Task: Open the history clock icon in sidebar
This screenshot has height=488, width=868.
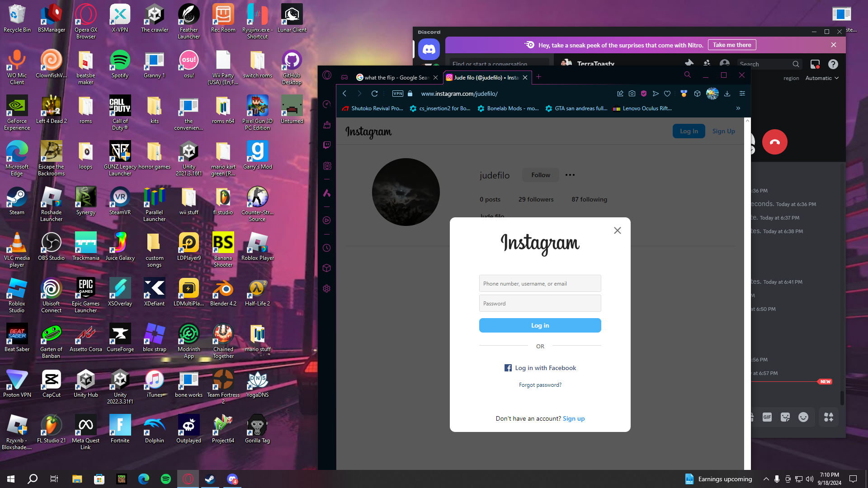Action: pos(327,248)
